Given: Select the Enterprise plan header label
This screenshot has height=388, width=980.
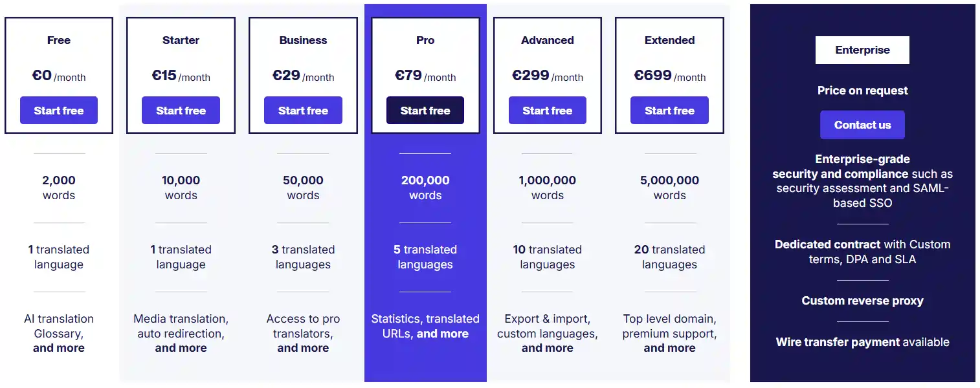Looking at the screenshot, I should pyautogui.click(x=862, y=49).
